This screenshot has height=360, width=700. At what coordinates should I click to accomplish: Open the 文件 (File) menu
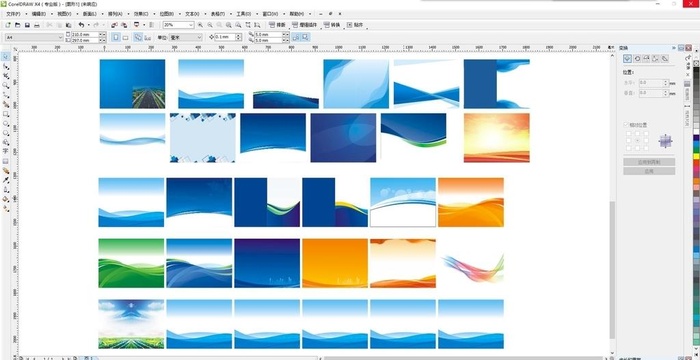click(x=13, y=14)
